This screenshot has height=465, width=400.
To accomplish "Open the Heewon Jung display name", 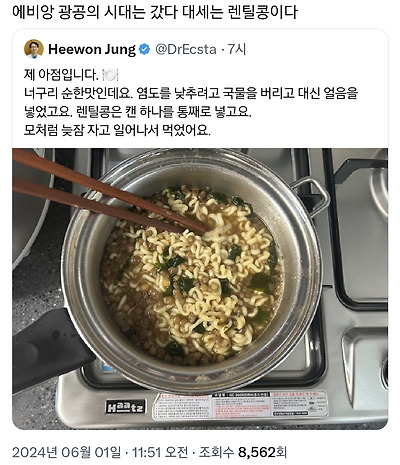I will (92, 49).
